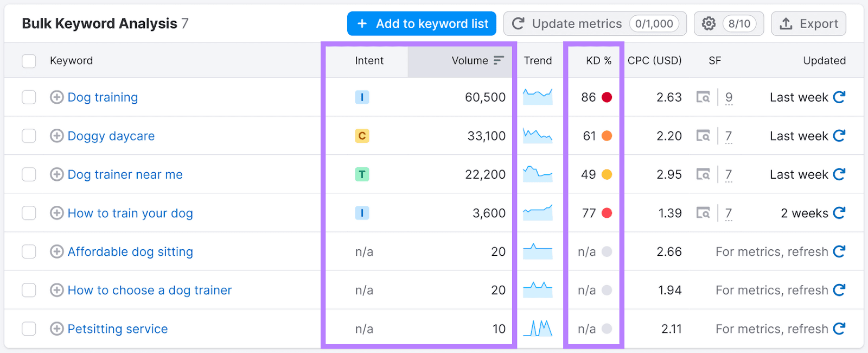Open SERP view icon for How to train your dog

[703, 213]
